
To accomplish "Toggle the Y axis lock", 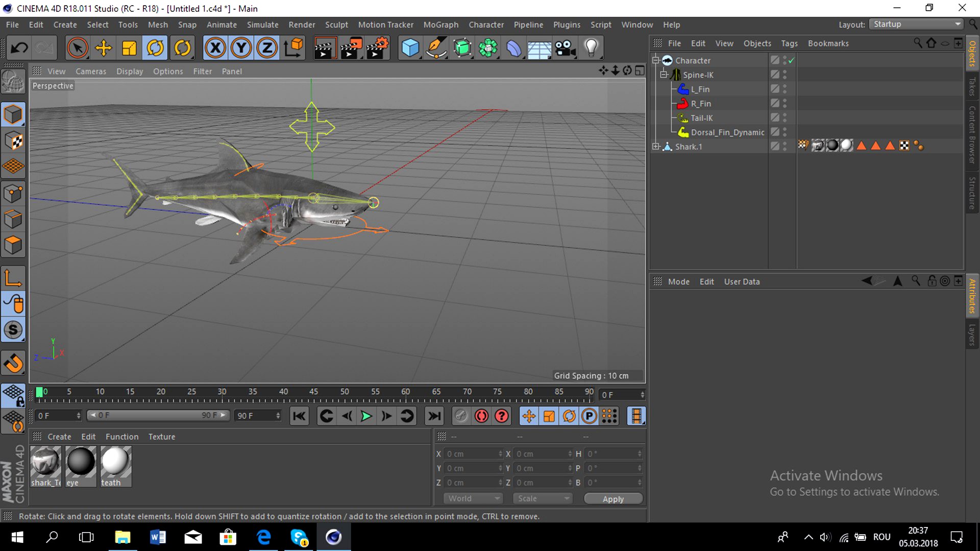I will point(241,48).
